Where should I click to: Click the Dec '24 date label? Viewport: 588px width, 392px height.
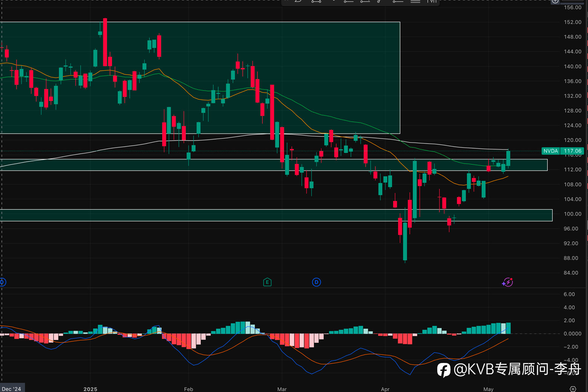pos(11,389)
